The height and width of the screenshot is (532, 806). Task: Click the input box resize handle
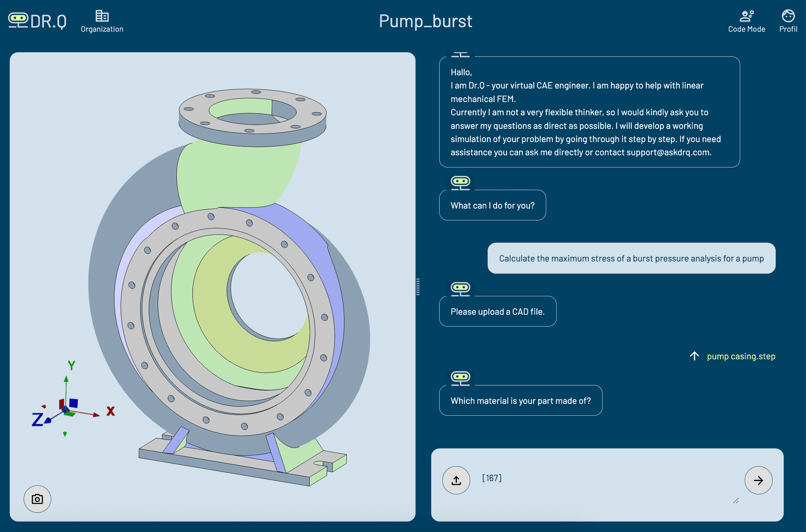736,501
